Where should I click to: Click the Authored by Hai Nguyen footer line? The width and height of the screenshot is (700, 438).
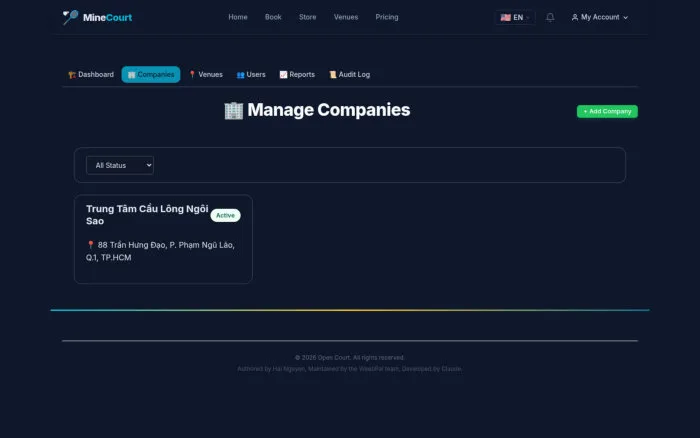pyautogui.click(x=350, y=369)
